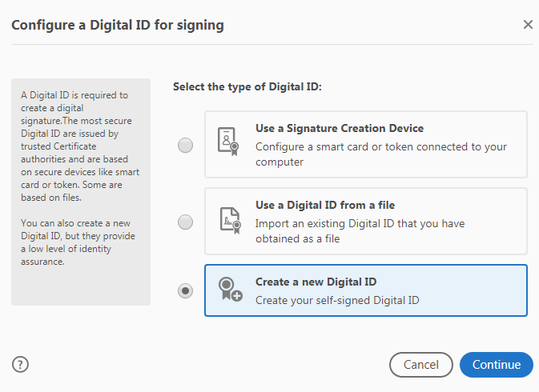Click the "Select the type of Digital ID" heading

[x=247, y=86]
